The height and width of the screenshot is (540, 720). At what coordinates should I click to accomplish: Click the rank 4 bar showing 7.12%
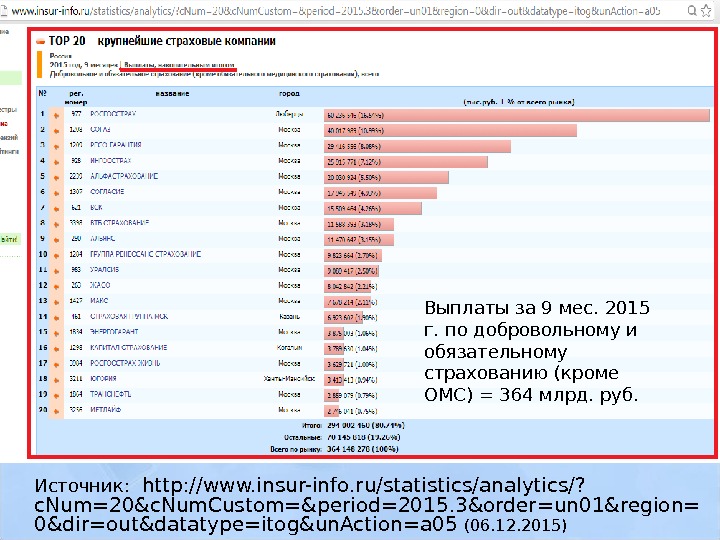click(406, 162)
